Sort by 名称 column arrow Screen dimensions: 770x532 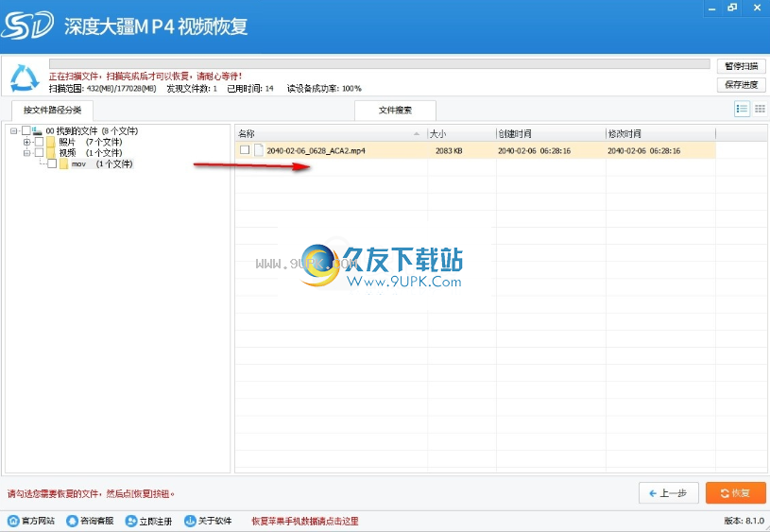coord(417,133)
